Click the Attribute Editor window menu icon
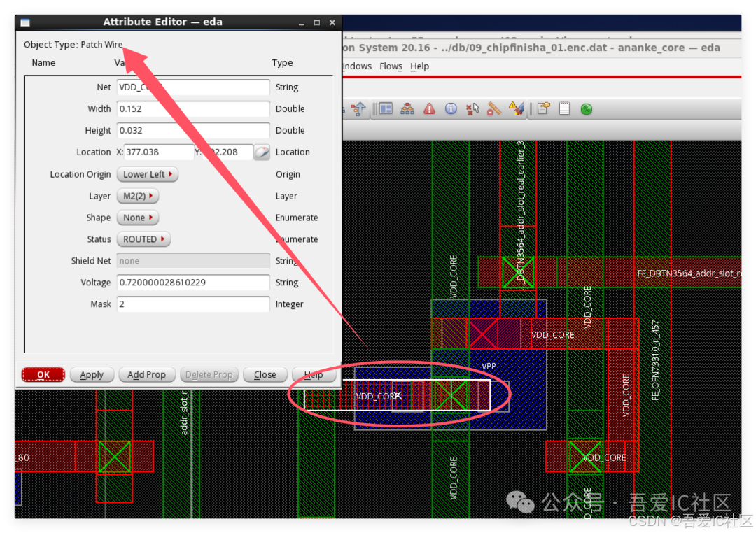756x533 pixels. (25, 22)
